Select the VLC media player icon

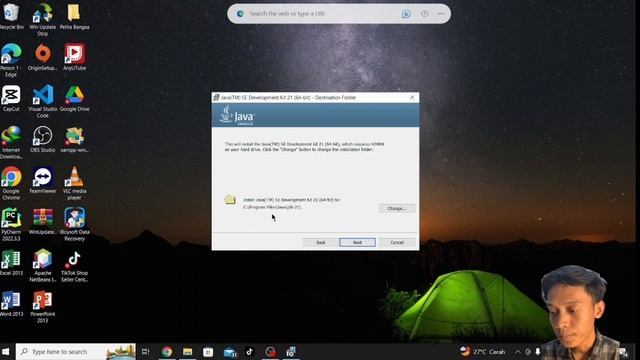pos(74,183)
